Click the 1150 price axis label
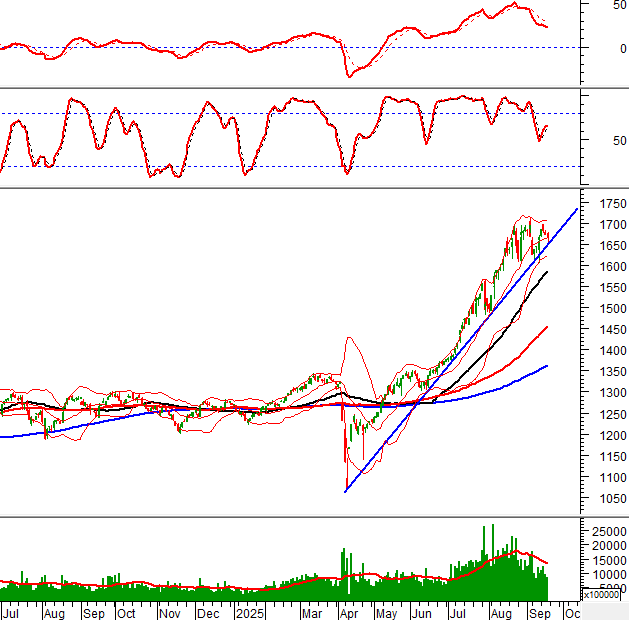This screenshot has height=620, width=629. point(613,457)
